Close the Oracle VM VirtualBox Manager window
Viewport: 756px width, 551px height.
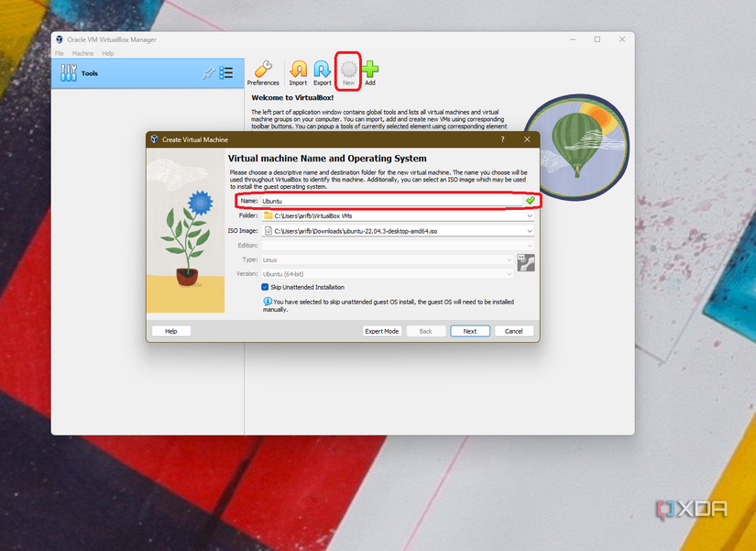click(x=622, y=39)
